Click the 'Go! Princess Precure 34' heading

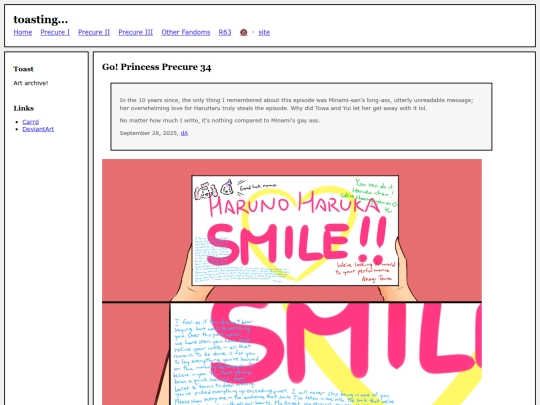[x=156, y=67]
